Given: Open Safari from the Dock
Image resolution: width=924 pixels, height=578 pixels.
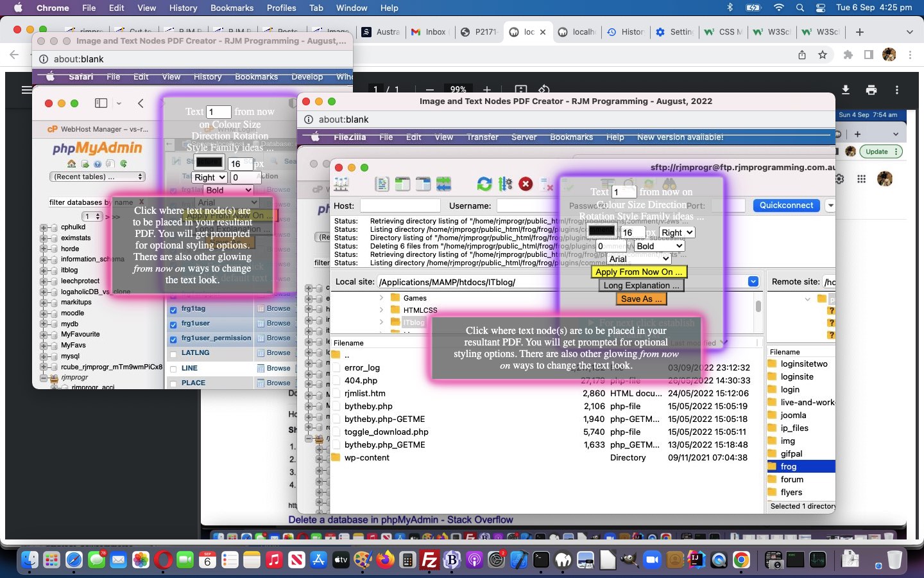Looking at the screenshot, I should tap(74, 560).
